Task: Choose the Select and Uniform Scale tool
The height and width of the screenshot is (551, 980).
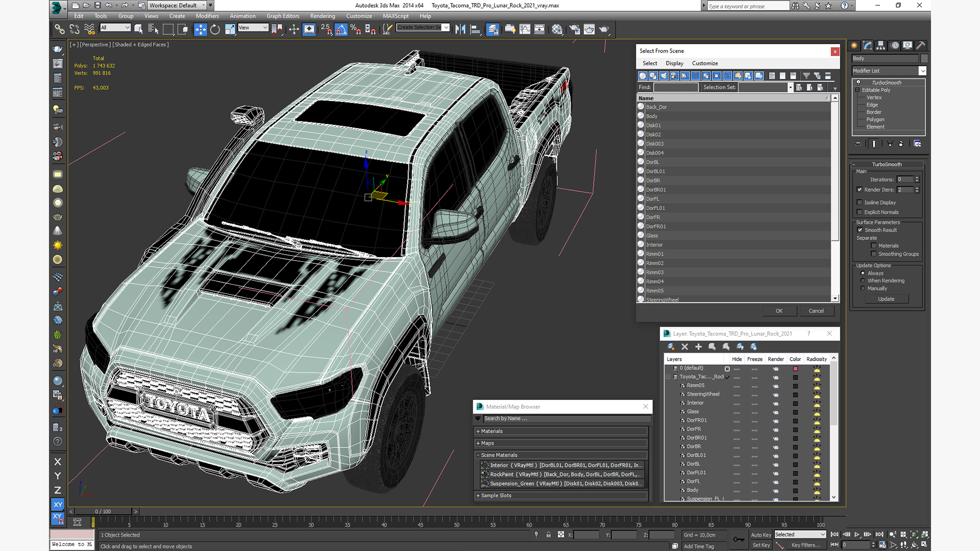Action: [x=230, y=30]
